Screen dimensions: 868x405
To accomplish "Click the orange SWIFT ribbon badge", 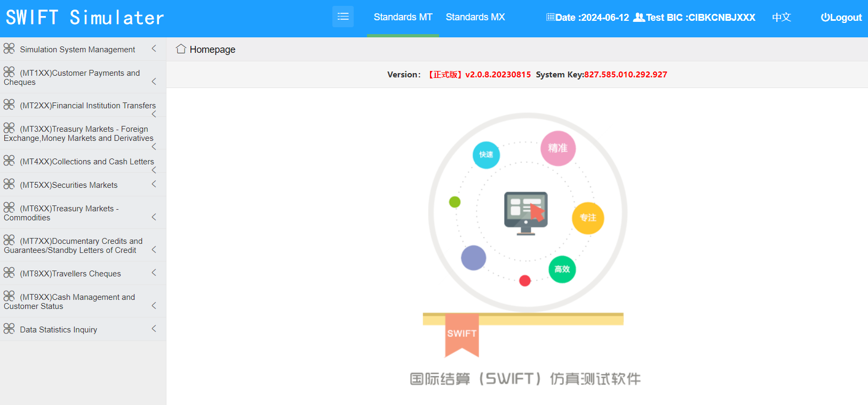I will [462, 335].
